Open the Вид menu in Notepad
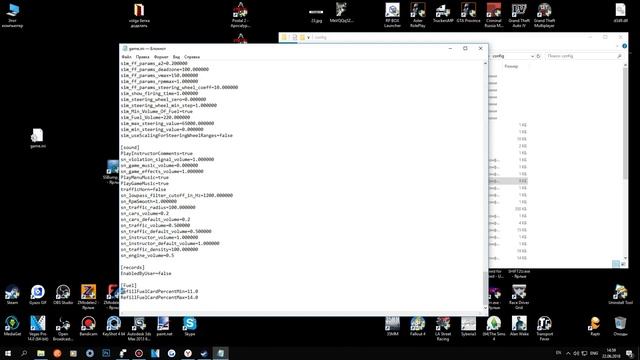The height and width of the screenshot is (360, 640). (x=176, y=57)
